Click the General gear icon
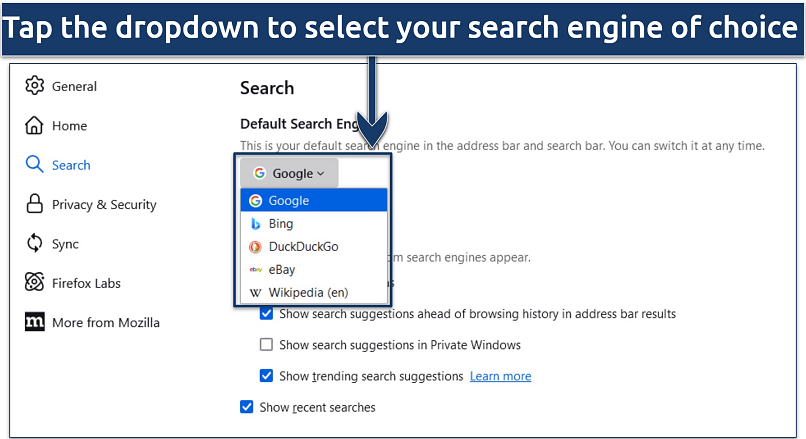 point(35,86)
